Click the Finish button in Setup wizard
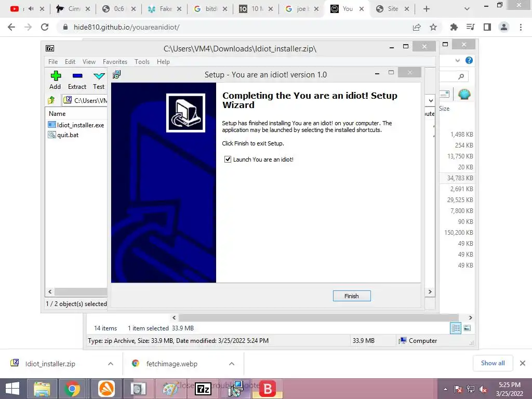This screenshot has width=532, height=399. click(352, 296)
